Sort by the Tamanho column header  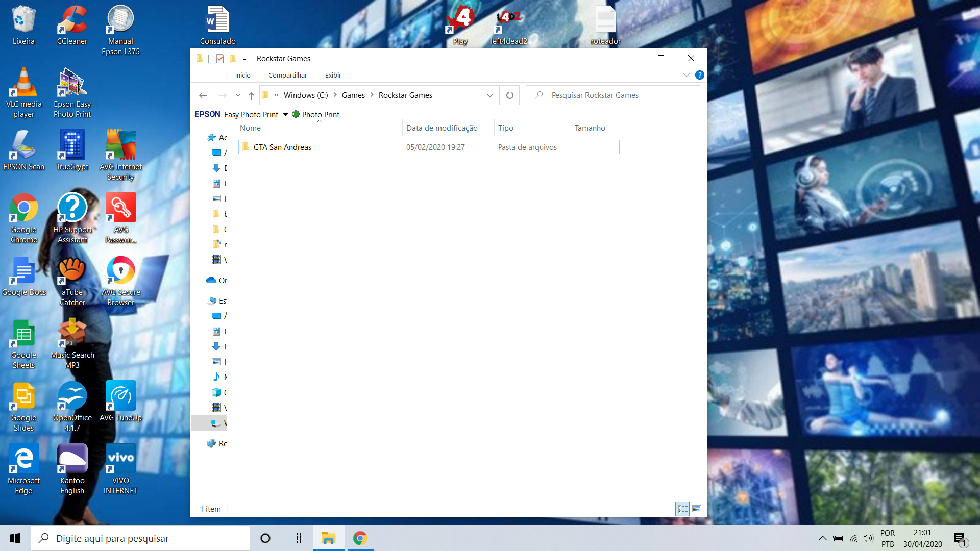click(x=596, y=128)
